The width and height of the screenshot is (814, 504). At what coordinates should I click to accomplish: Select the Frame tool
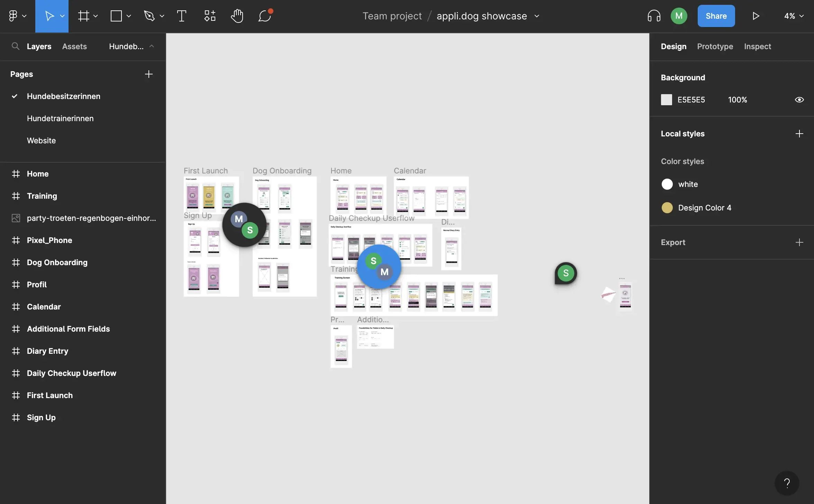[83, 16]
